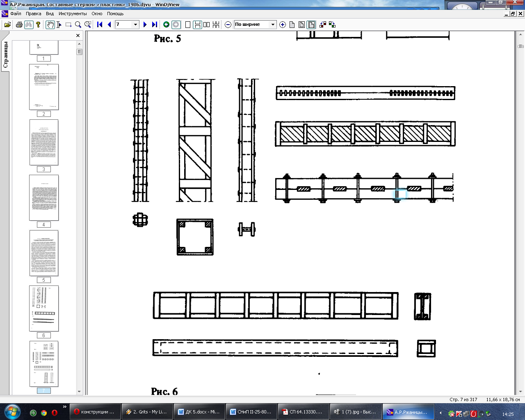The width and height of the screenshot is (525, 420).
Task: Click the document vertical scrollbar handle
Action: [520, 46]
